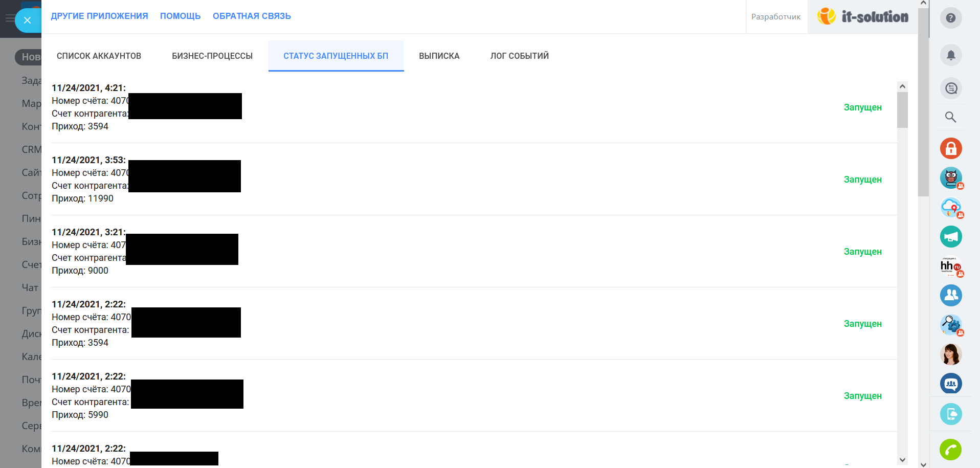Click the green phone call button
The width and height of the screenshot is (980, 468).
(951, 450)
